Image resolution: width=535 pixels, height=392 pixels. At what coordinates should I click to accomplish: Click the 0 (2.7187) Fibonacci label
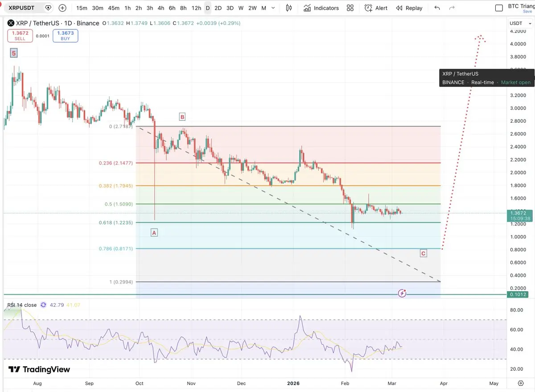pyautogui.click(x=122, y=127)
